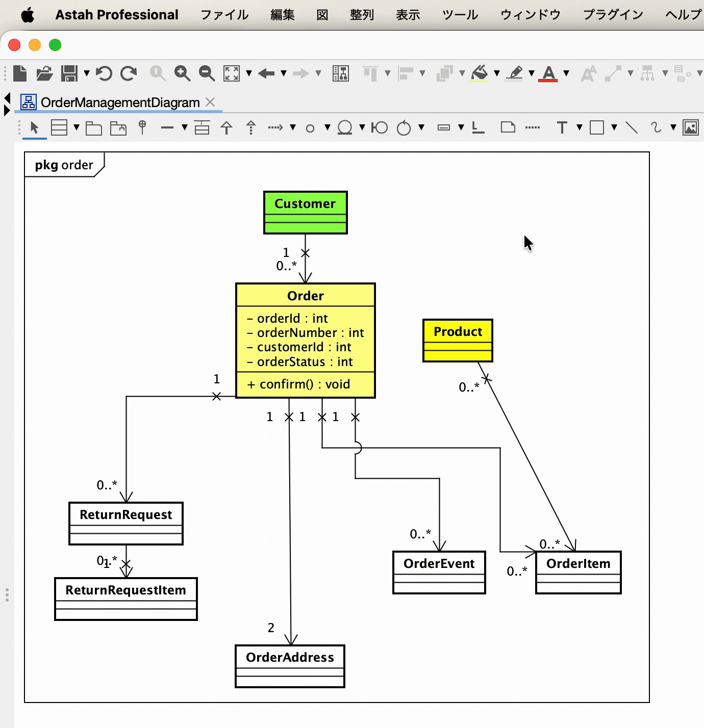Toggle the Dependency dashed arrow tool
This screenshot has width=704, height=728.
pyautogui.click(x=275, y=127)
